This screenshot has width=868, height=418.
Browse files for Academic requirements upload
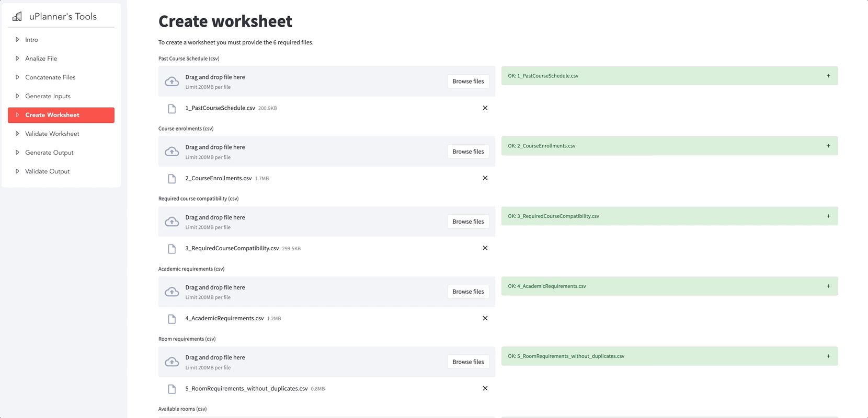[x=468, y=292]
